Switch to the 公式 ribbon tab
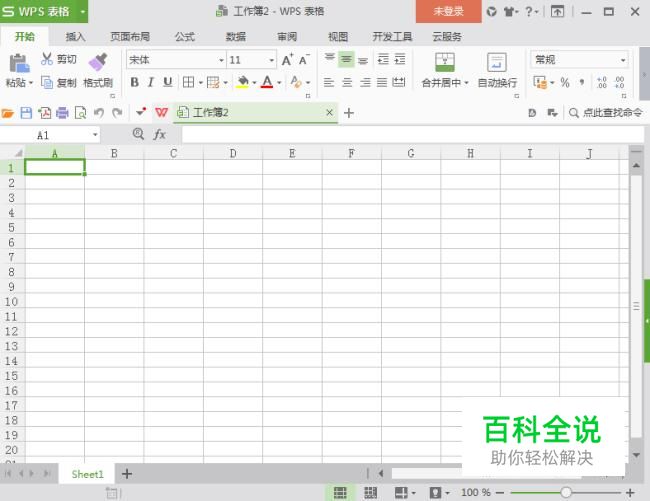The width and height of the screenshot is (650, 501). coord(184,37)
